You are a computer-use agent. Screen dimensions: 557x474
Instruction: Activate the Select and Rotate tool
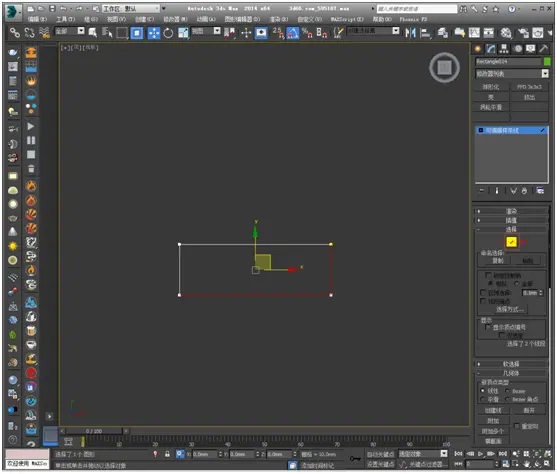tap(168, 33)
